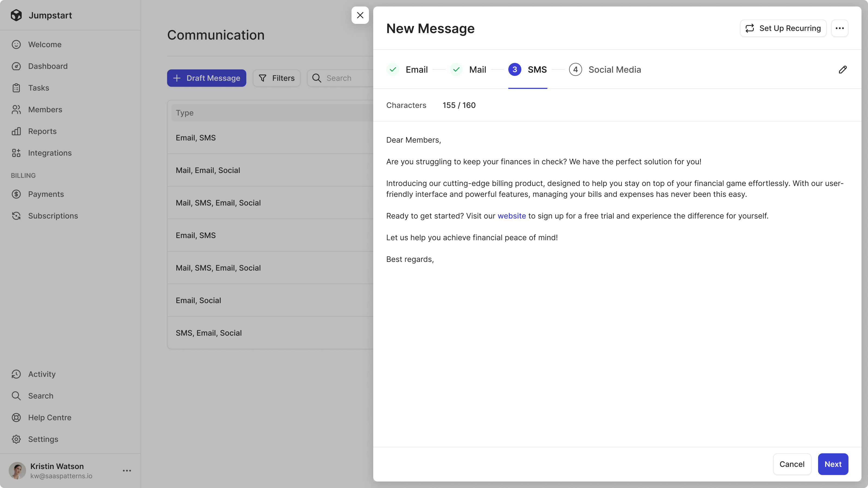Select the SMS, Email, Social row

(270, 333)
